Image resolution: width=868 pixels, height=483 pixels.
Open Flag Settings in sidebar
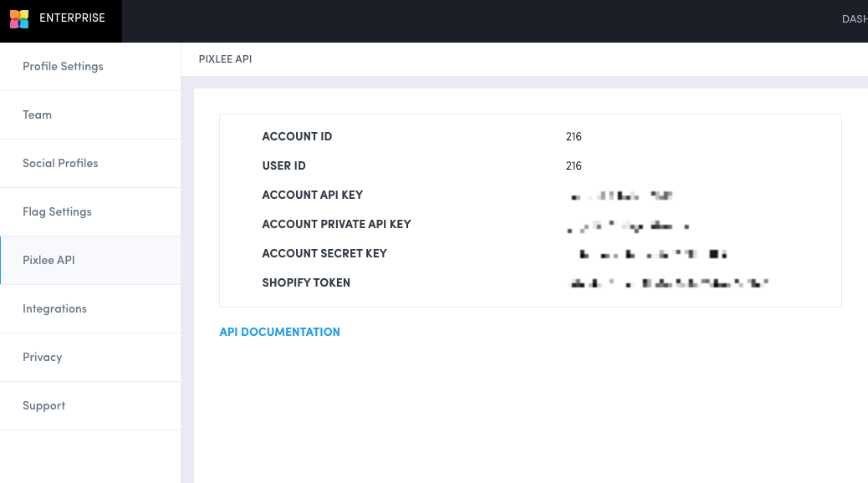(x=90, y=212)
